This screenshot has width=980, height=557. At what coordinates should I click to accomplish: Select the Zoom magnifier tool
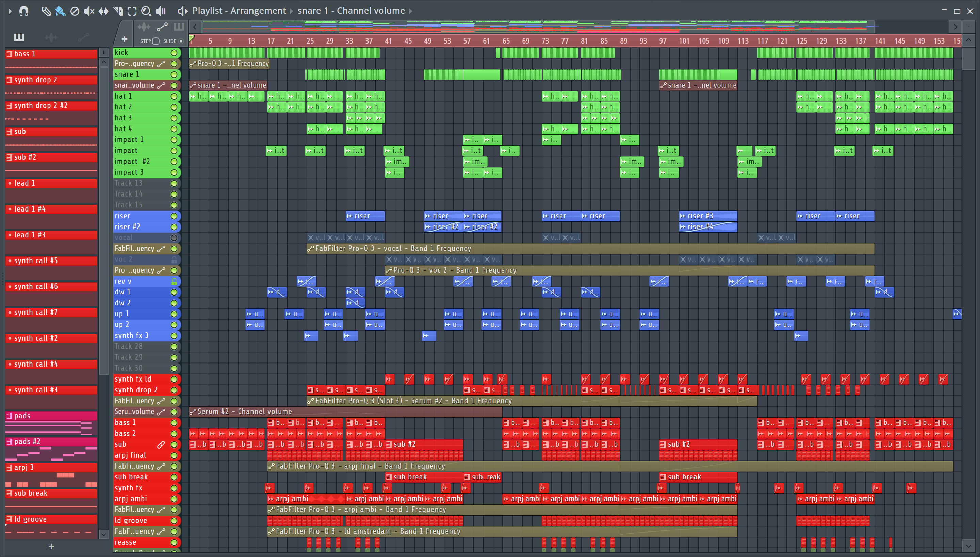coord(146,11)
